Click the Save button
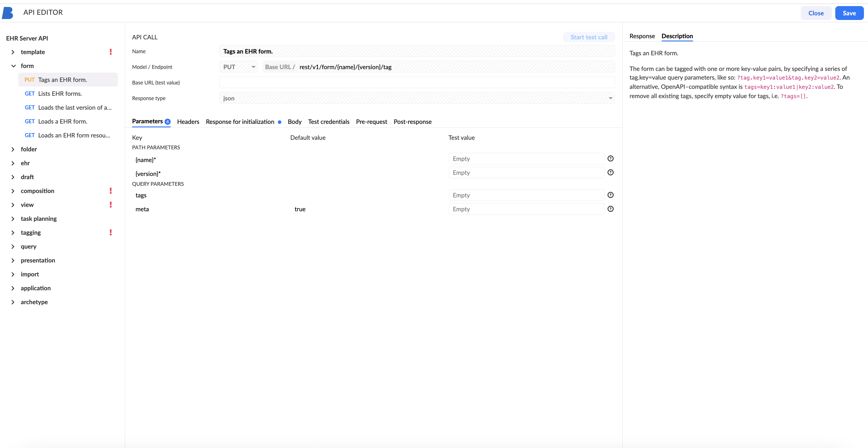Viewport: 868px width, 448px height. click(x=849, y=13)
